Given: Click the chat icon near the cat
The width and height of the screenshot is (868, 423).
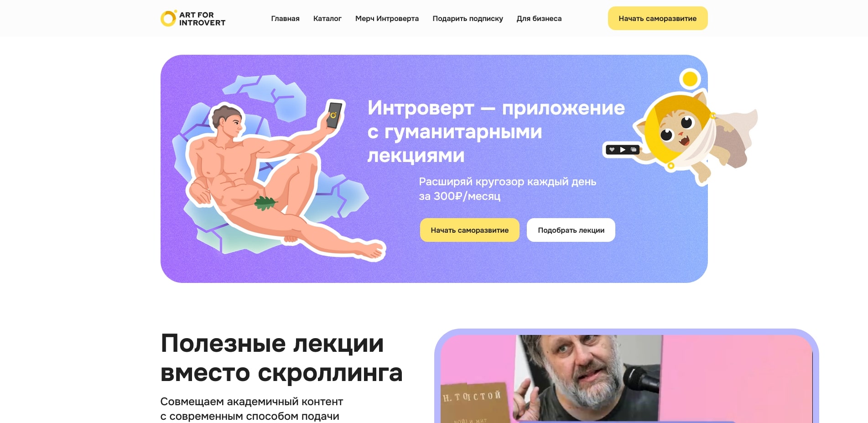Looking at the screenshot, I should pyautogui.click(x=634, y=150).
